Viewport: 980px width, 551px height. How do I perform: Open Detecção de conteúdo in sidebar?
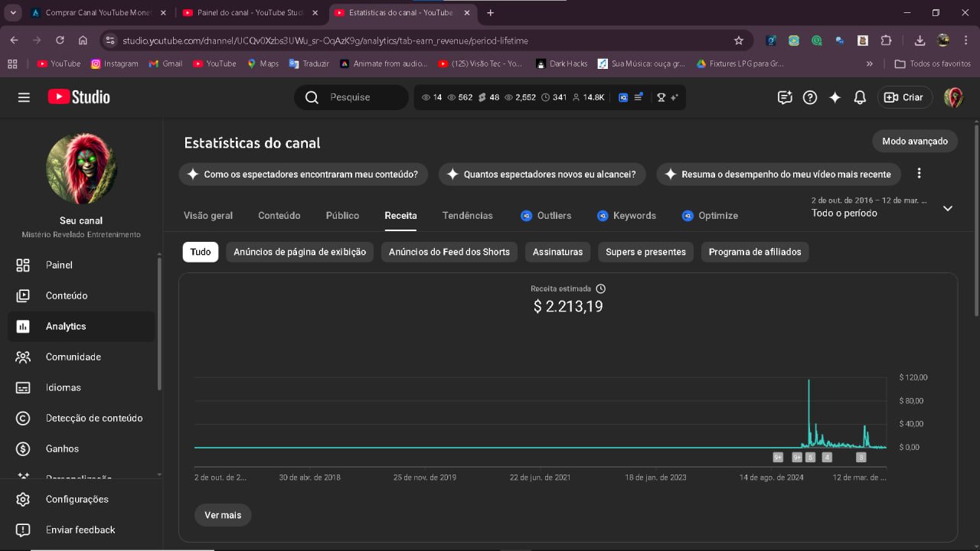click(x=93, y=418)
